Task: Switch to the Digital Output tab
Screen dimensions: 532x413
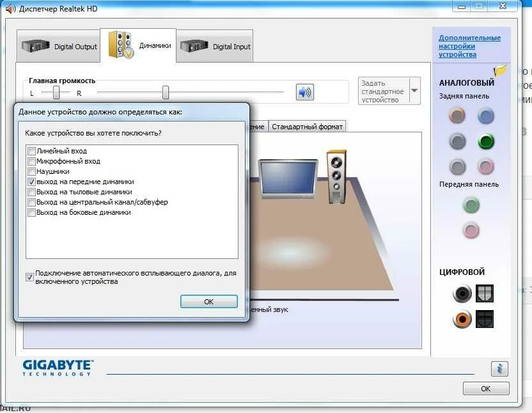Action: [x=59, y=46]
